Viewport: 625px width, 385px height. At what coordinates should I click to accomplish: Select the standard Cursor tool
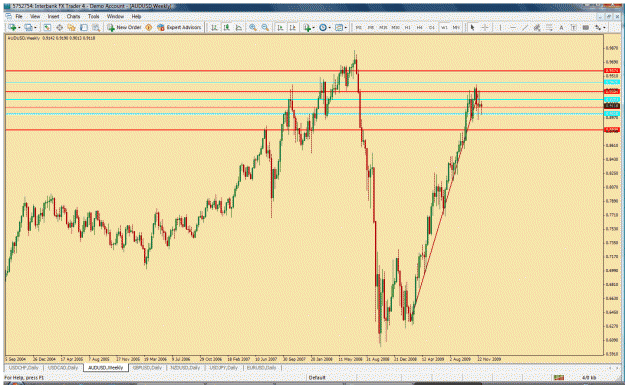(x=472, y=28)
